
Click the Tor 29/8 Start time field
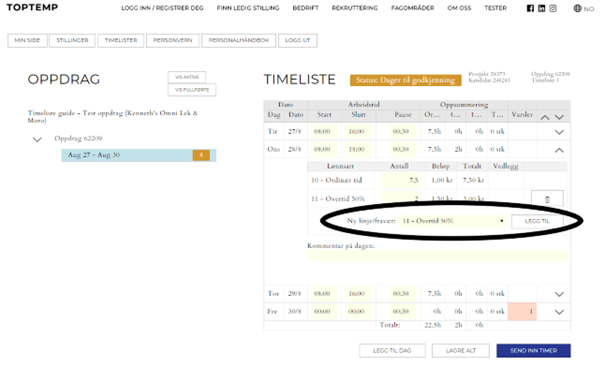point(323,294)
